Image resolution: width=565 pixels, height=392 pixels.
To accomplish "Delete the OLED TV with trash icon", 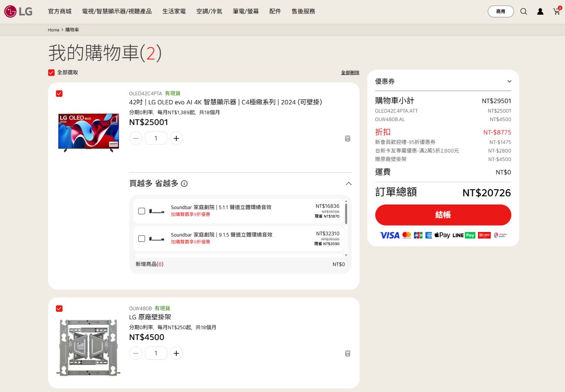I will (348, 138).
